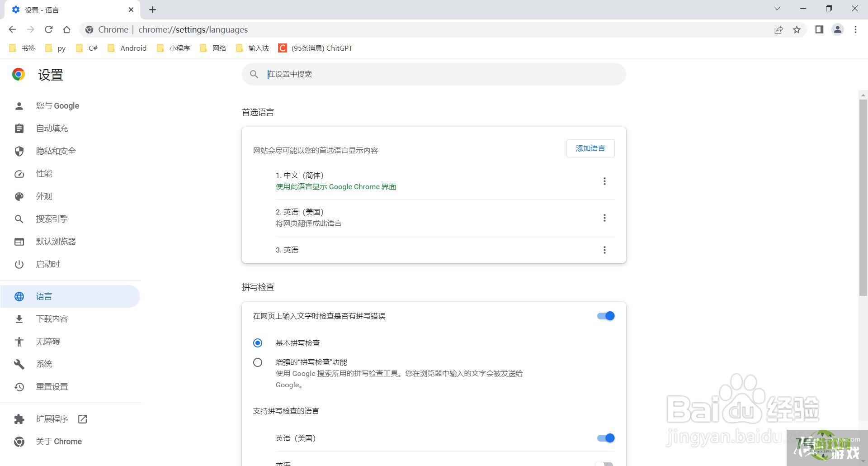The image size is (868, 466).
Task: Reload the page with the refresh icon
Action: click(48, 29)
